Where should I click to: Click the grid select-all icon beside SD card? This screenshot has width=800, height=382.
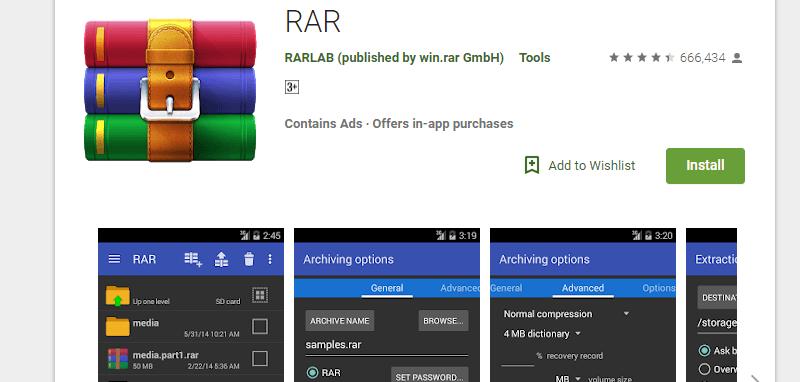[260, 295]
